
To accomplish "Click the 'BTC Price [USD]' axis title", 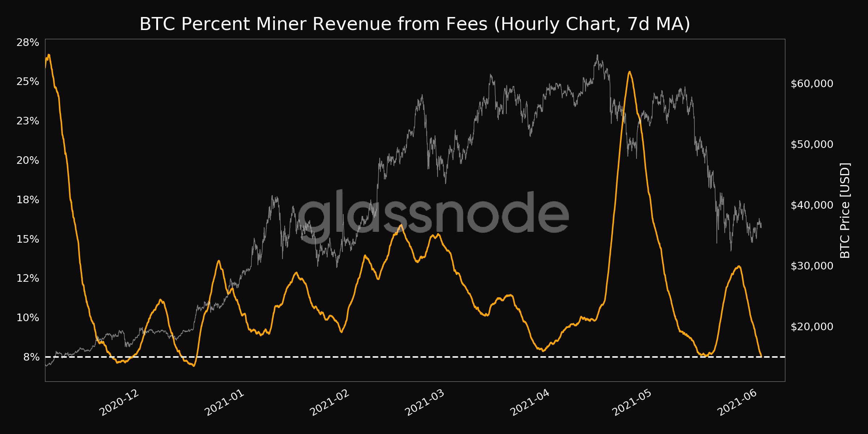I will coord(845,210).
